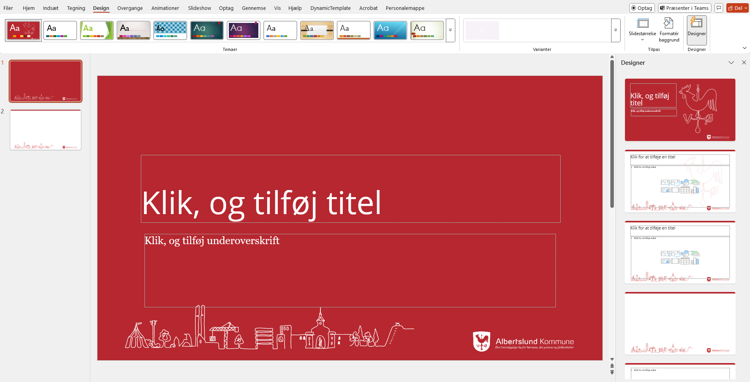Open the Vis tab
The image size is (750, 382).
coord(277,8)
